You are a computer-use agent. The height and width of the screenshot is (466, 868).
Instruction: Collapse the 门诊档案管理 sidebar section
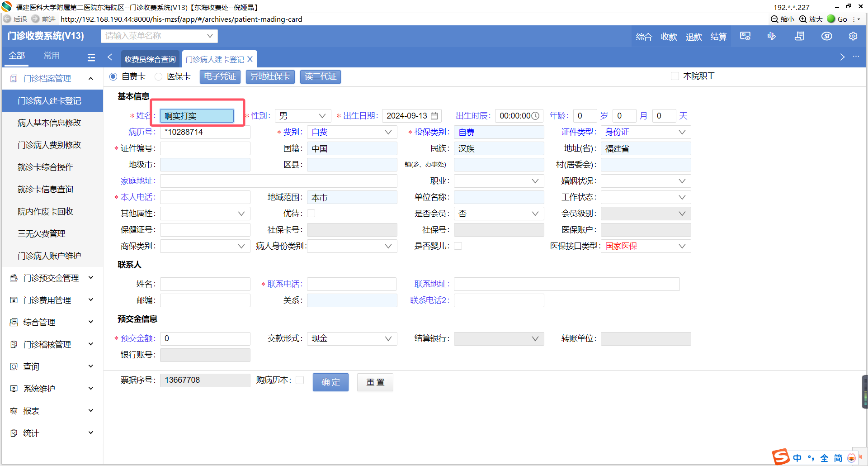point(91,79)
